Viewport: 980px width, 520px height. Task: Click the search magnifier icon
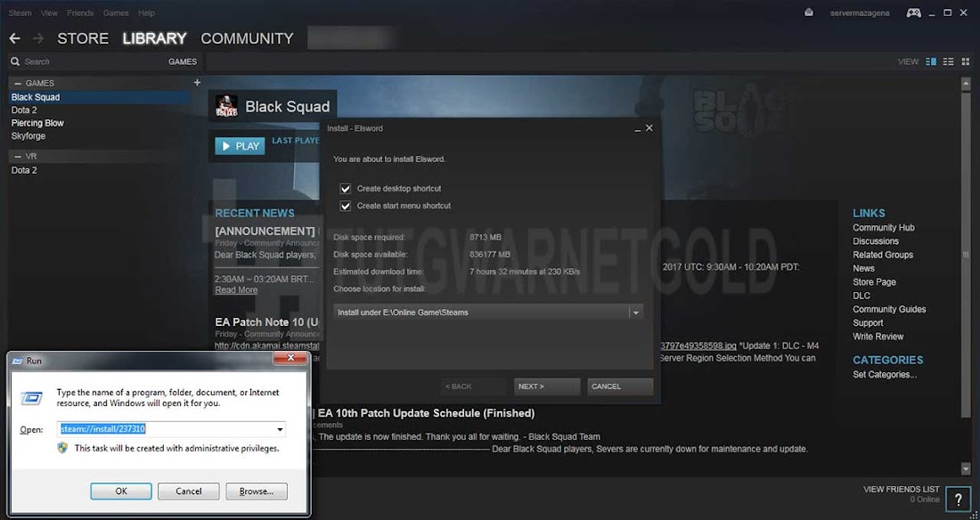[x=15, y=61]
